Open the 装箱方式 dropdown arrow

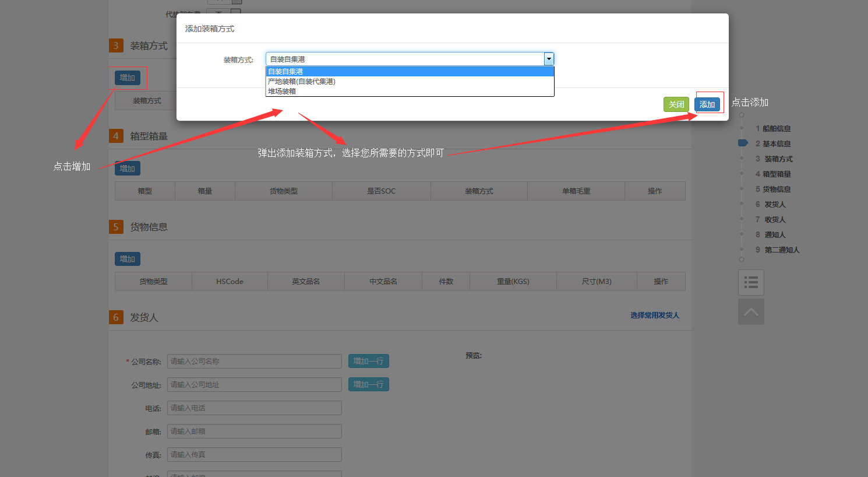coord(548,59)
